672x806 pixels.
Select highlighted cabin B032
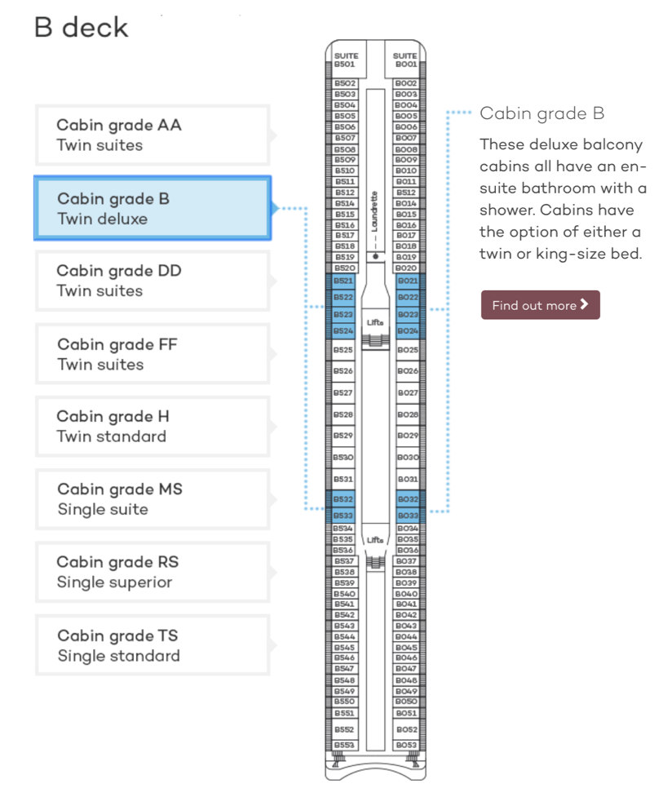click(x=408, y=498)
